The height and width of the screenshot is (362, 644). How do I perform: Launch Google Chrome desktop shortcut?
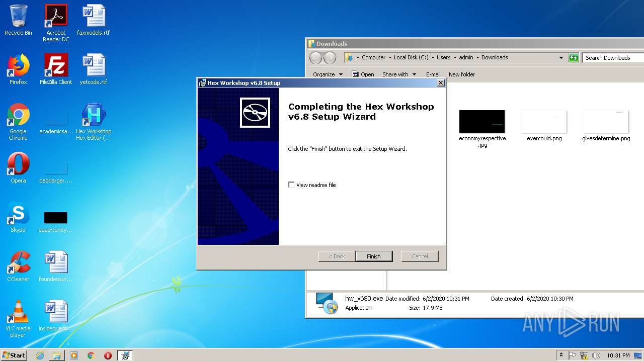point(18,122)
